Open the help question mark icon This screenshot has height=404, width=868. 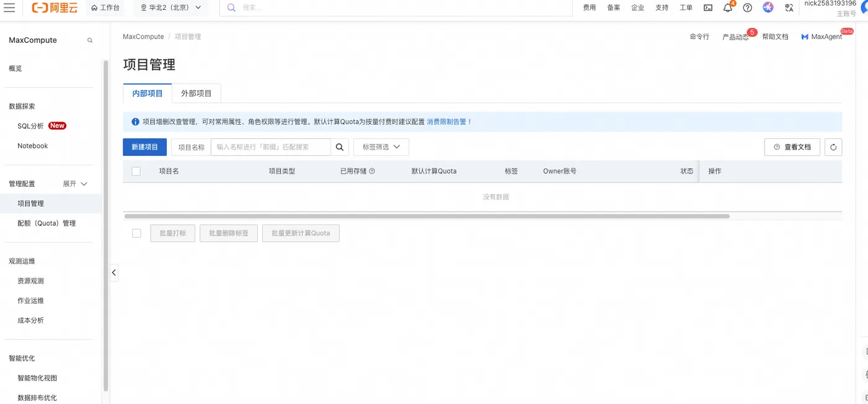[747, 7]
